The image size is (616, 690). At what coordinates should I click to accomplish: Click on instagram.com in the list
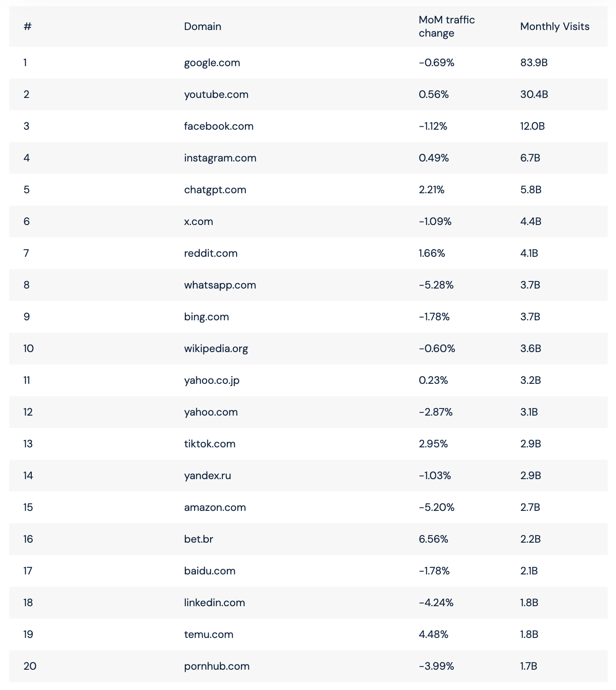[x=220, y=158]
